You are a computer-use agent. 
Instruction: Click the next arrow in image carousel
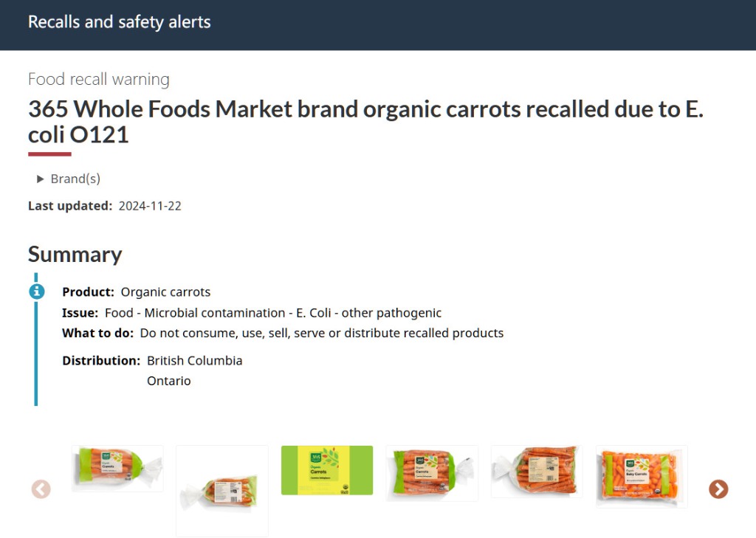(718, 489)
